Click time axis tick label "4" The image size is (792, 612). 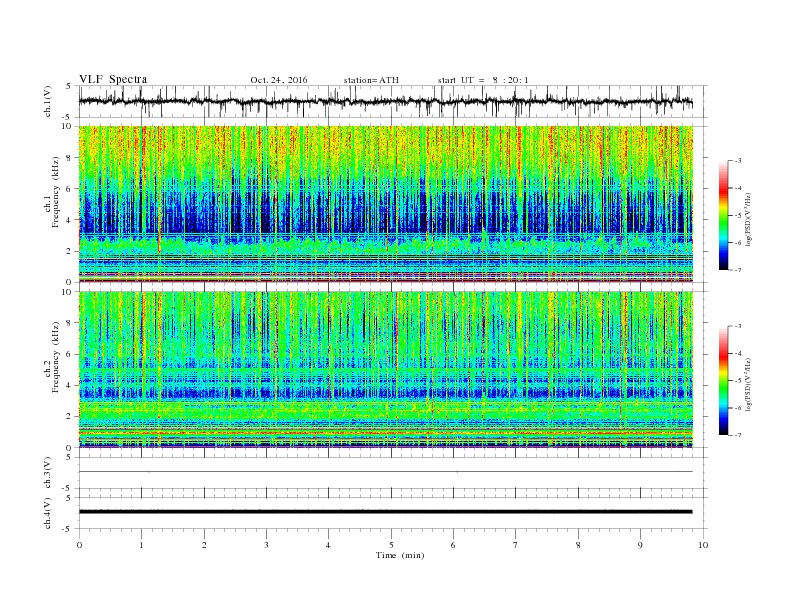(x=328, y=545)
